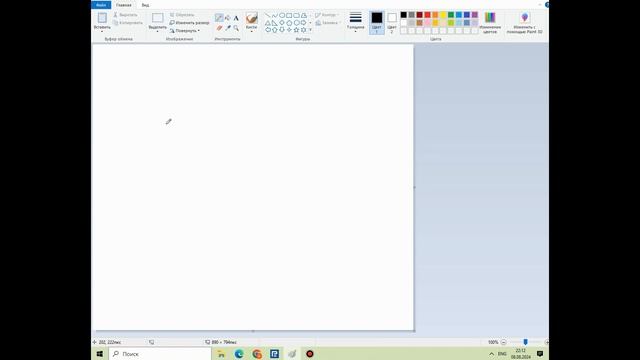Click Edit with Paint 3D button
This screenshot has height=360, width=640.
[x=524, y=22]
